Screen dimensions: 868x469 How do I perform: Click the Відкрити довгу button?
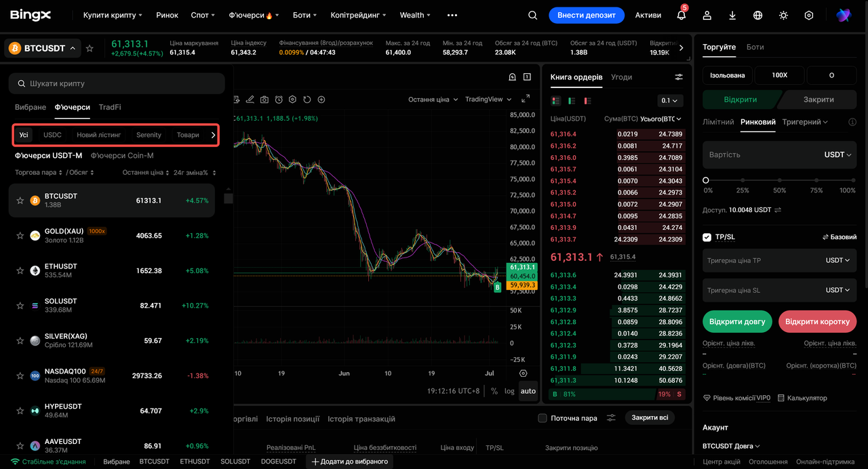[x=736, y=321]
